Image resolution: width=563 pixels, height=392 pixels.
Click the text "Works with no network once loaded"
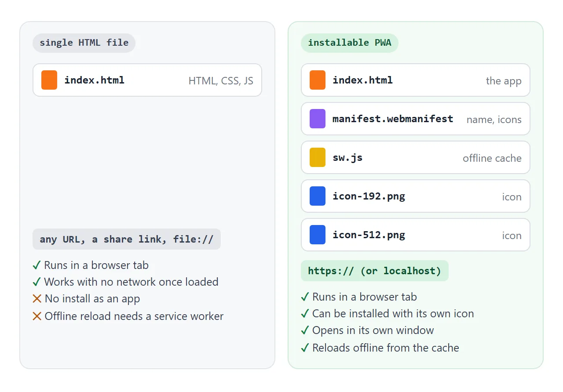point(132,282)
